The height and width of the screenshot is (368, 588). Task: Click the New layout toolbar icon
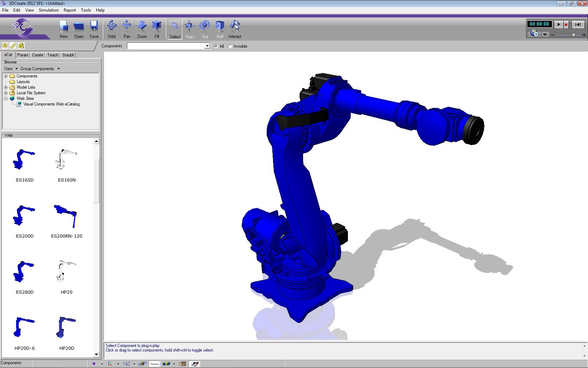click(64, 29)
